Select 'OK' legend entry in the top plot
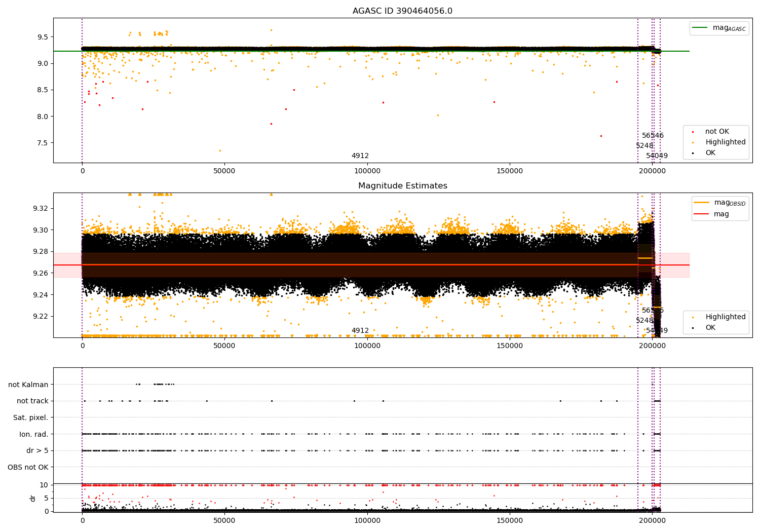 click(710, 153)
